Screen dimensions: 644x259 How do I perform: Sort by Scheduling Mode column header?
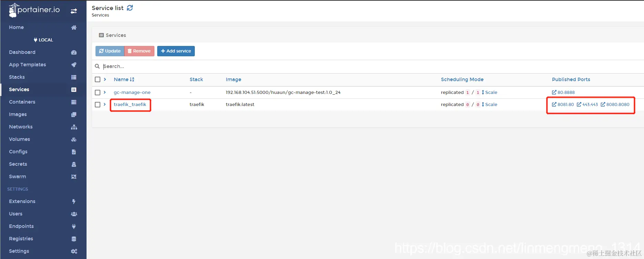coord(462,79)
